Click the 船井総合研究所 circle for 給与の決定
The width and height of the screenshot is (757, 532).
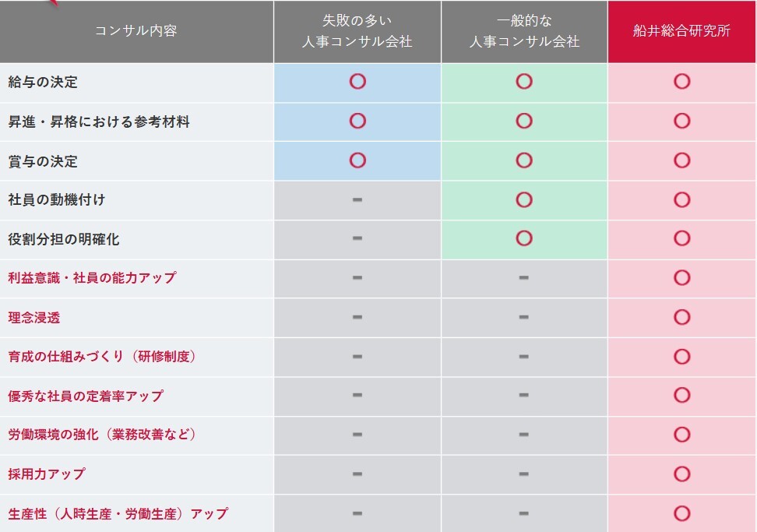coord(681,81)
